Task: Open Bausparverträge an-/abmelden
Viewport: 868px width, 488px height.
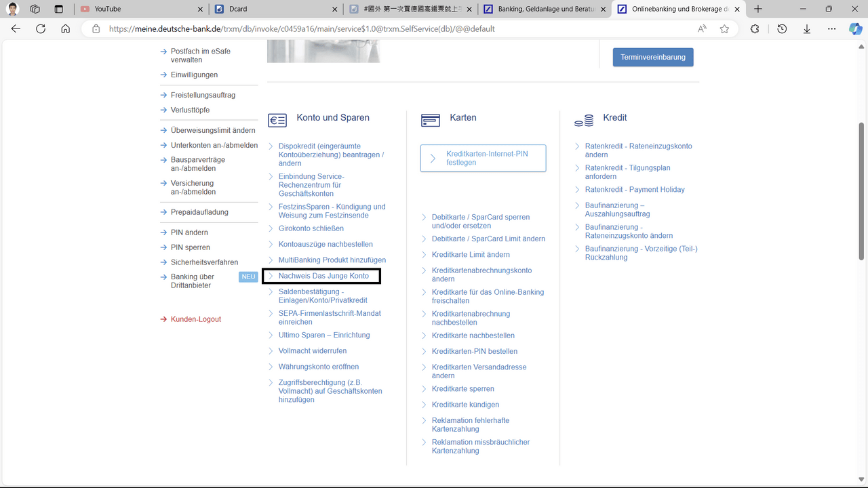Action: (198, 164)
